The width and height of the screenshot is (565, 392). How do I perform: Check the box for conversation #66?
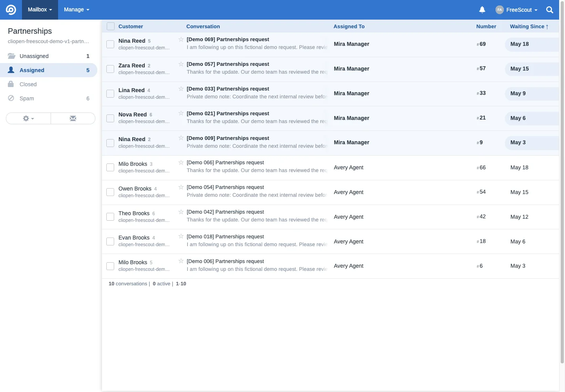pos(110,167)
